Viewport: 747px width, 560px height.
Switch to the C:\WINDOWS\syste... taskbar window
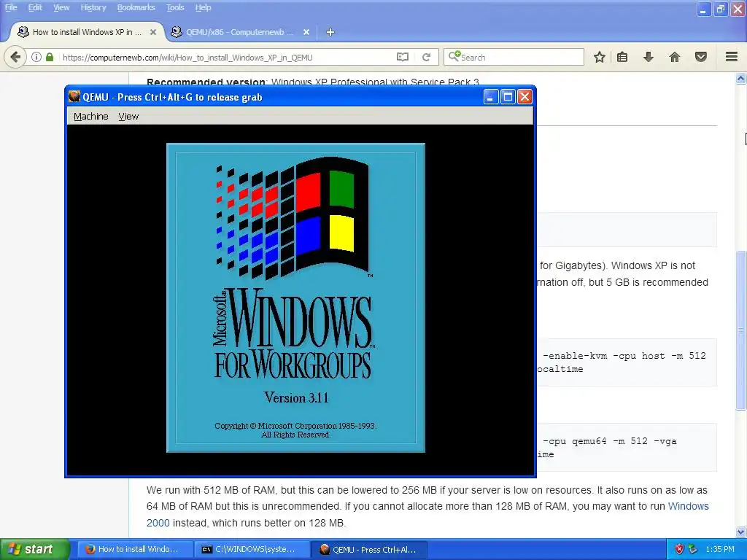[252, 549]
